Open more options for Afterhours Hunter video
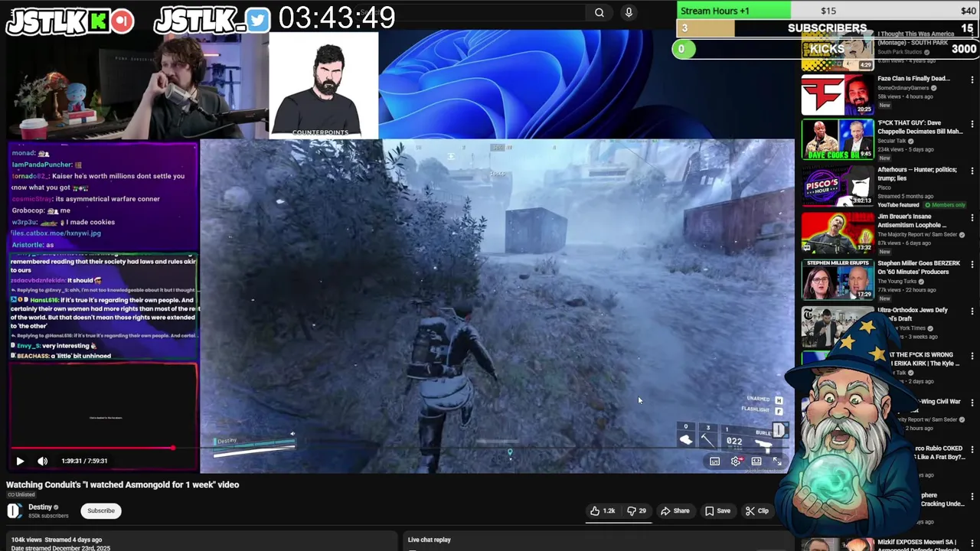The height and width of the screenshot is (551, 980). tap(972, 171)
